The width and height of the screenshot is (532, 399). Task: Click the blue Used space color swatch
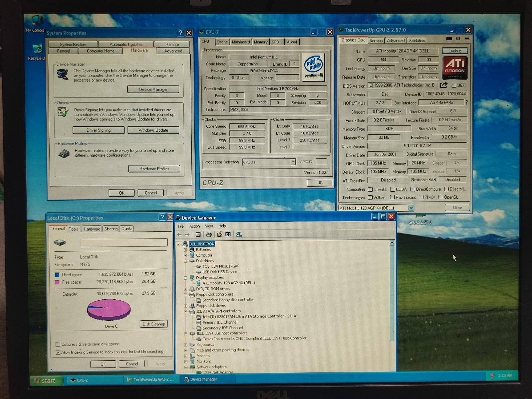tap(57, 275)
